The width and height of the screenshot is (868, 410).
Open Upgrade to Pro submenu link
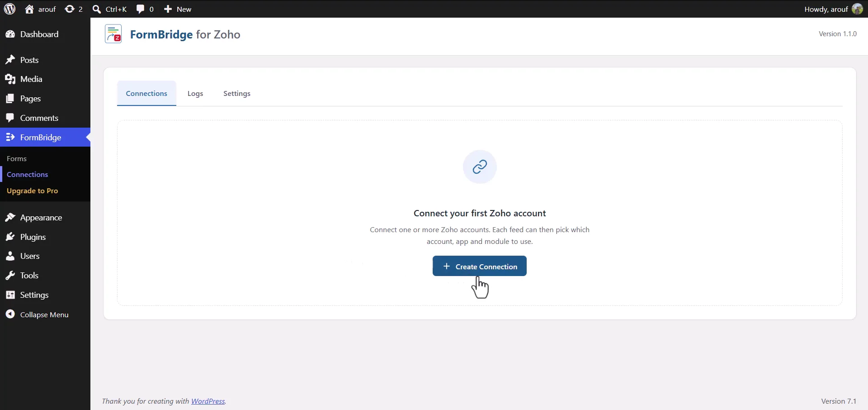(33, 191)
